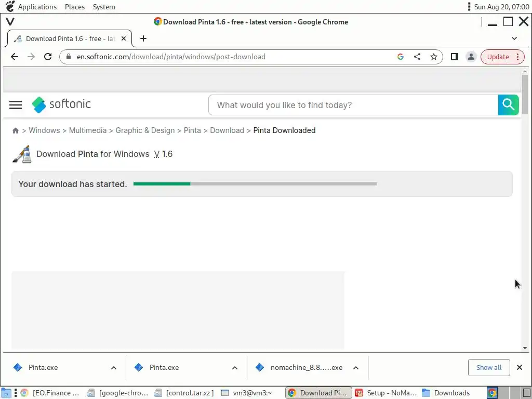Switch to vm3@vm3 terminal window
532x399 pixels.
tap(247, 393)
